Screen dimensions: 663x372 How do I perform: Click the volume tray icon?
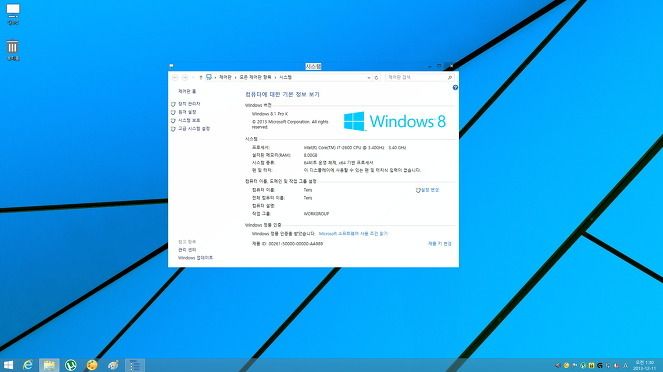[x=617, y=365]
